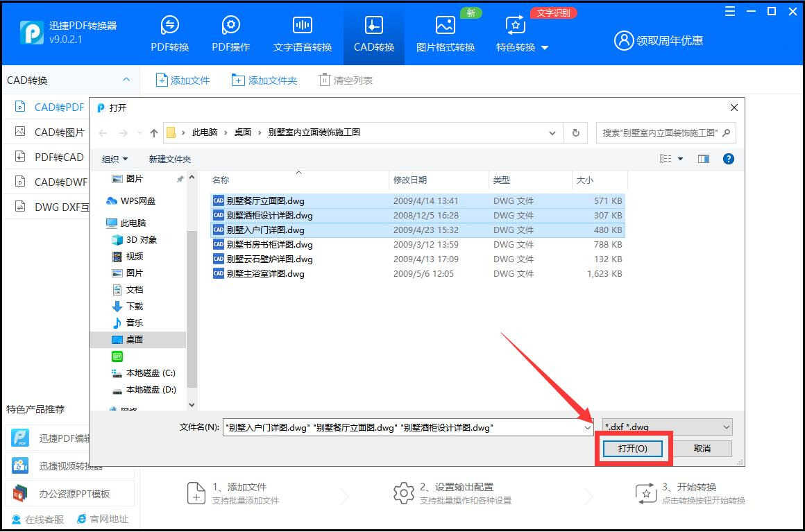The width and height of the screenshot is (805, 532).
Task: Open the *.dxf *.dwg file type dropdown
Action: (x=667, y=427)
